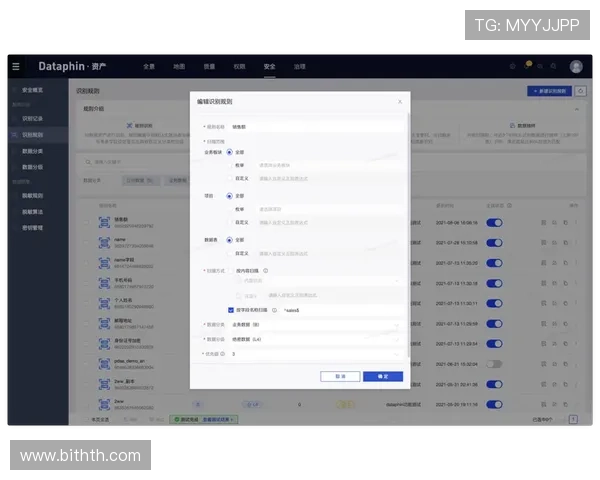Enable the 按内容扫描 checkbox

coord(230,270)
